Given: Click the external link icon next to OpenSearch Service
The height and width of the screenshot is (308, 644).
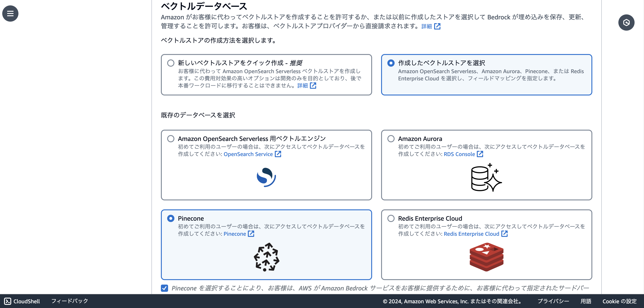Looking at the screenshot, I should (278, 154).
